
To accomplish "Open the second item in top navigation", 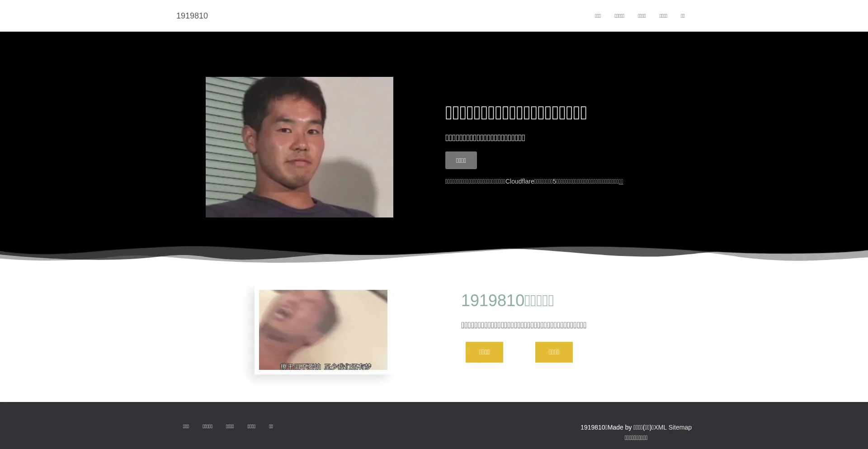I will (x=619, y=16).
